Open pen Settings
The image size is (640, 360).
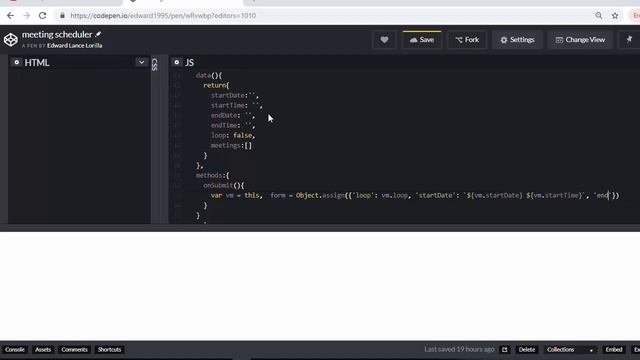click(x=517, y=40)
